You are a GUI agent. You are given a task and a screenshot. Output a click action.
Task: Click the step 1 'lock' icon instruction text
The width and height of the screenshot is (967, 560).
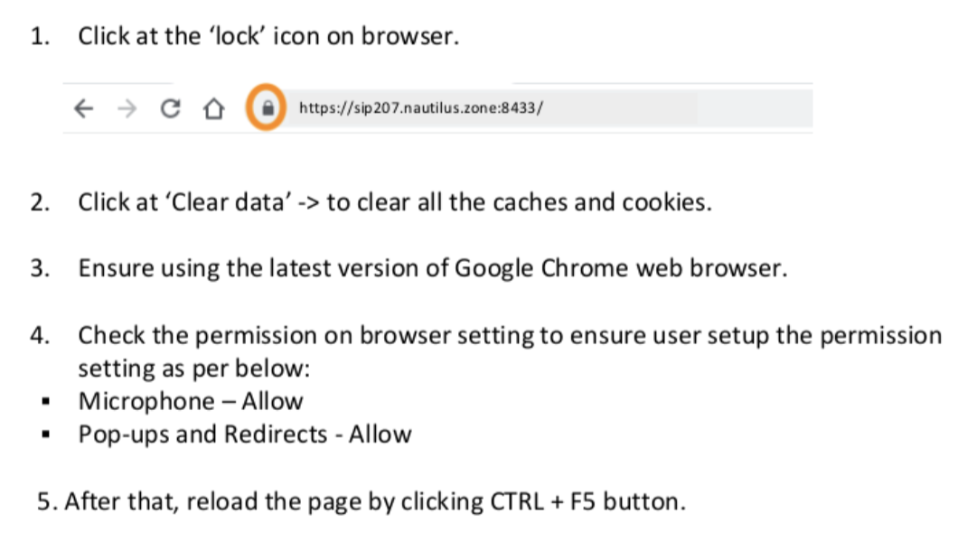click(x=268, y=36)
